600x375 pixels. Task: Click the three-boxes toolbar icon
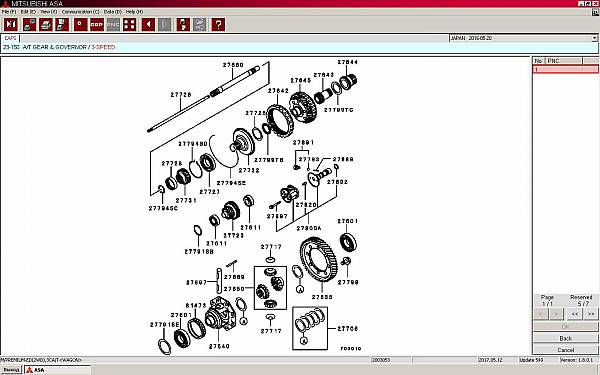97,24
